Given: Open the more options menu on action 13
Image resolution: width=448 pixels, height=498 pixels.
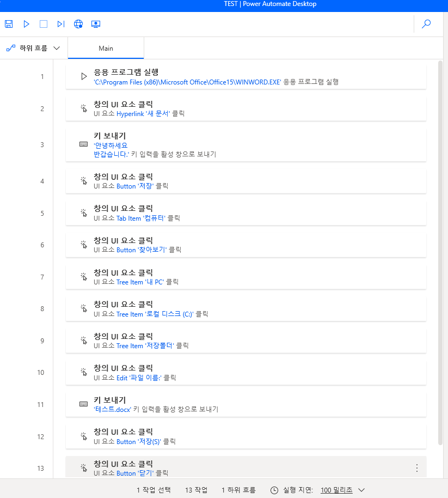Looking at the screenshot, I should coord(417,468).
